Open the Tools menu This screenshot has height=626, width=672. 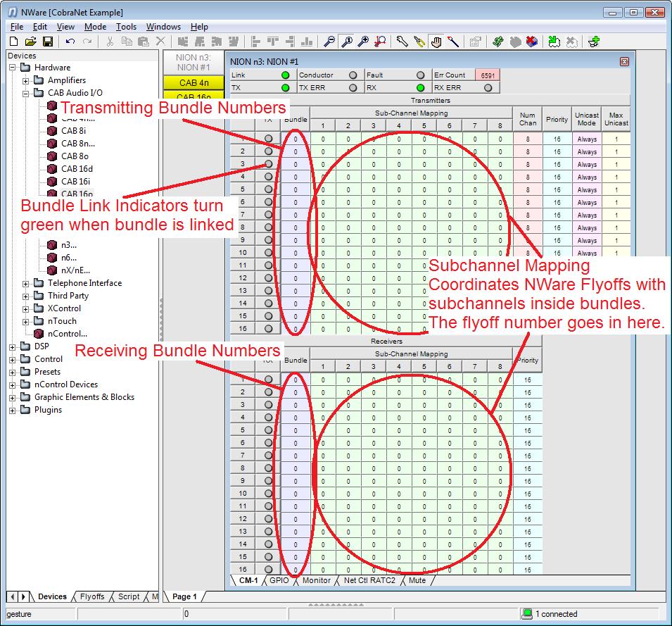(126, 27)
